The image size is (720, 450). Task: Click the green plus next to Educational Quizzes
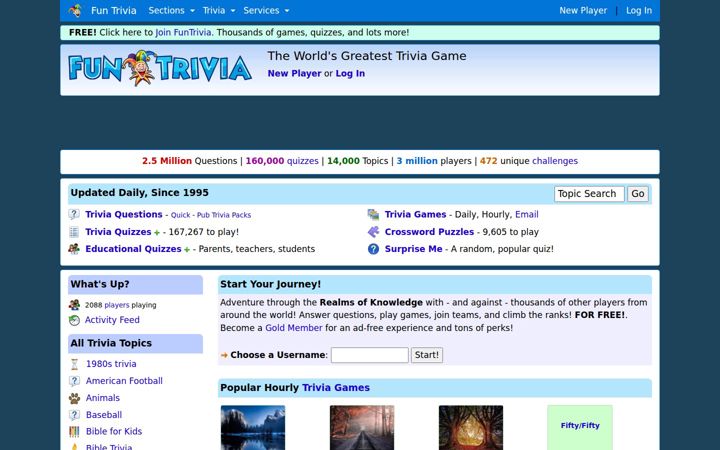187,250
